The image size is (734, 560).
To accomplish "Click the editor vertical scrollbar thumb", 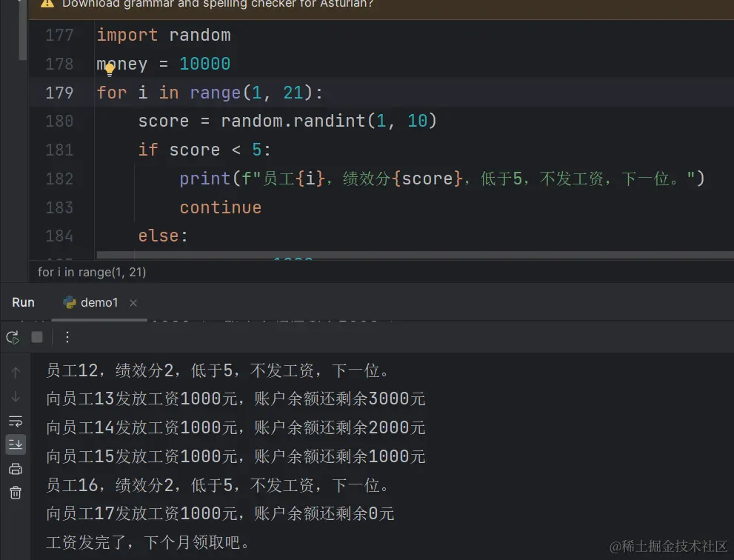I will (x=22, y=30).
